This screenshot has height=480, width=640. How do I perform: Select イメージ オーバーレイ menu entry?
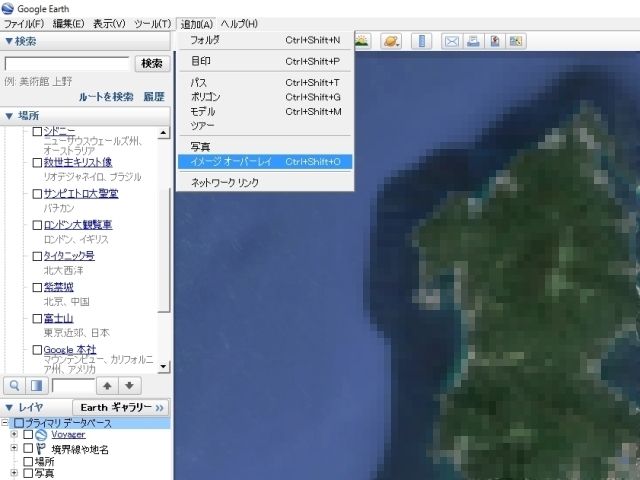coord(265,162)
